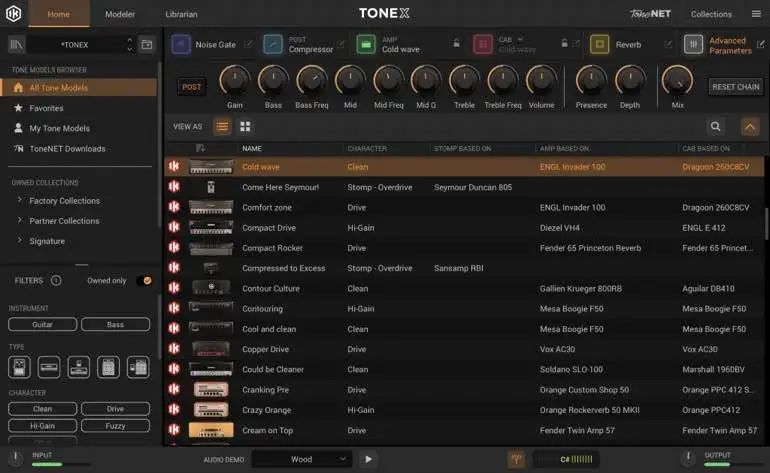Toggle the Clean character filter
Viewport: 770px width, 473px height.
click(43, 409)
